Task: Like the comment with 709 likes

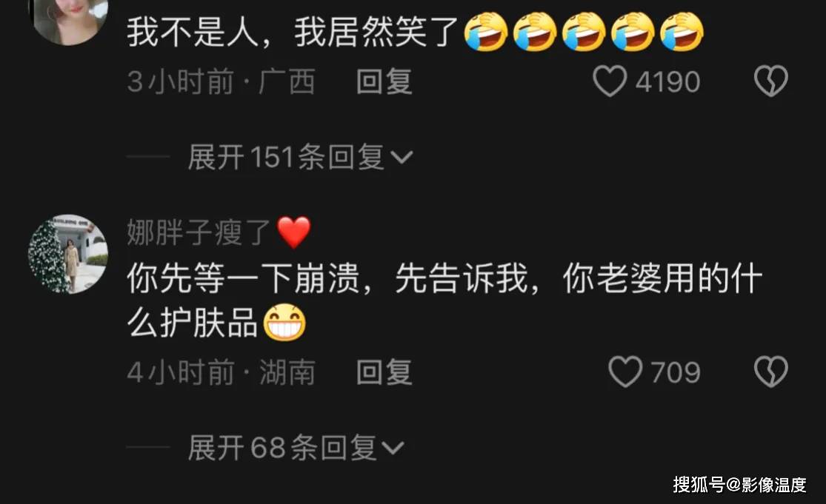Action: pos(625,372)
